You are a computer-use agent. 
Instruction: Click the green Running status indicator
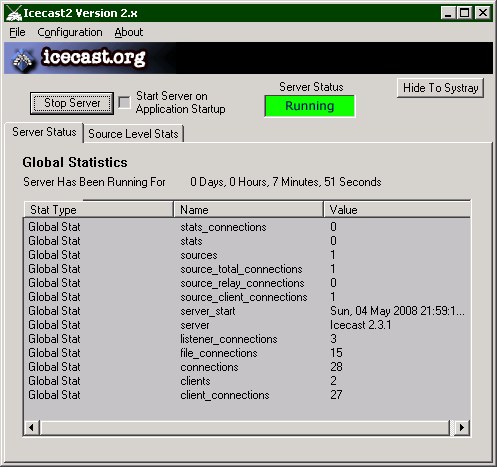click(x=310, y=106)
